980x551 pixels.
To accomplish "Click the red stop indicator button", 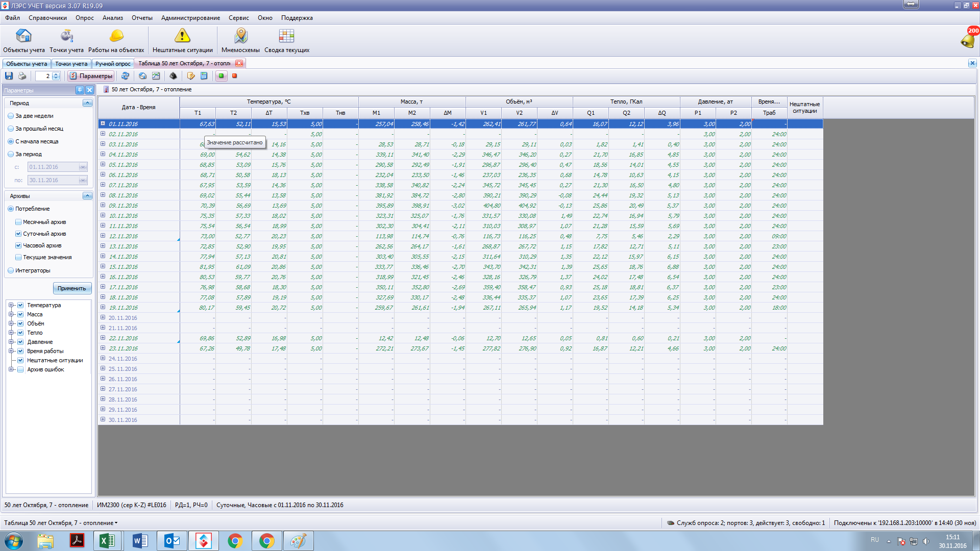I will [x=235, y=76].
